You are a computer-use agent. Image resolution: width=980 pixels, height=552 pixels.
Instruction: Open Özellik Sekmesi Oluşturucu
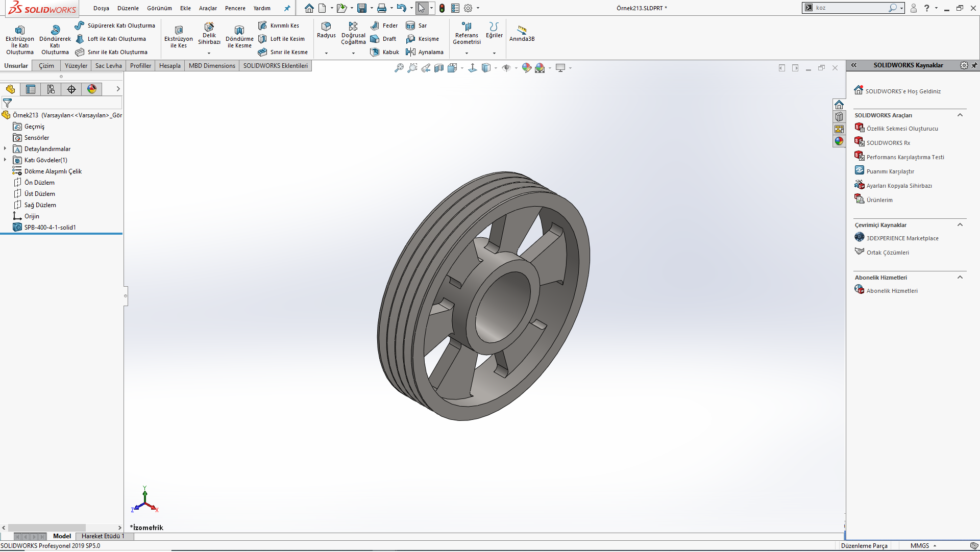pyautogui.click(x=902, y=129)
